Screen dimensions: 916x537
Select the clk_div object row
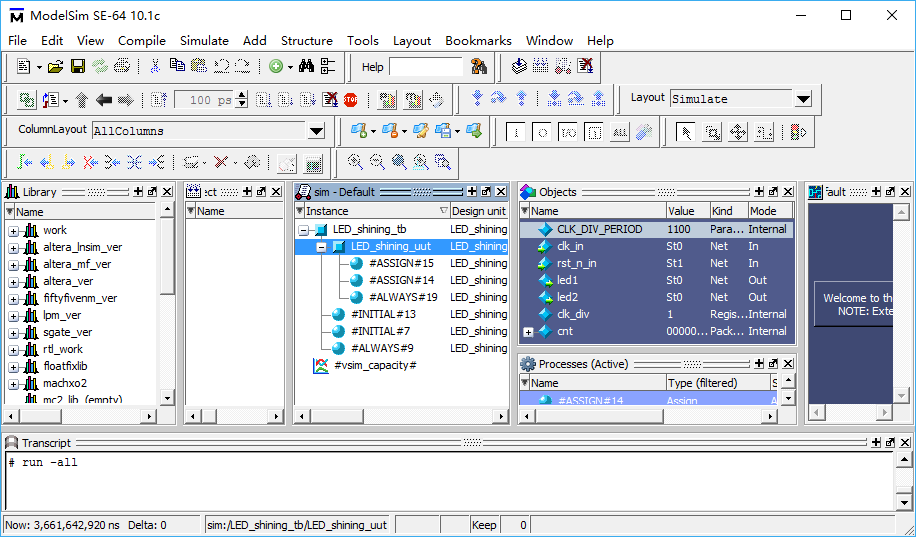click(657, 314)
